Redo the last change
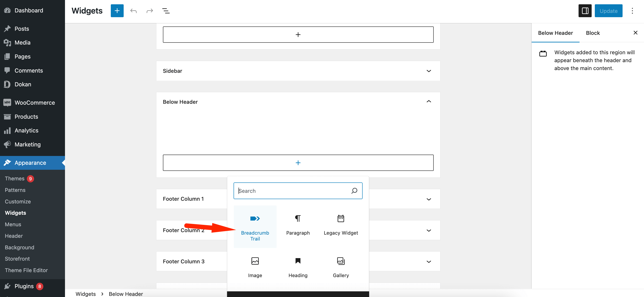 click(150, 11)
